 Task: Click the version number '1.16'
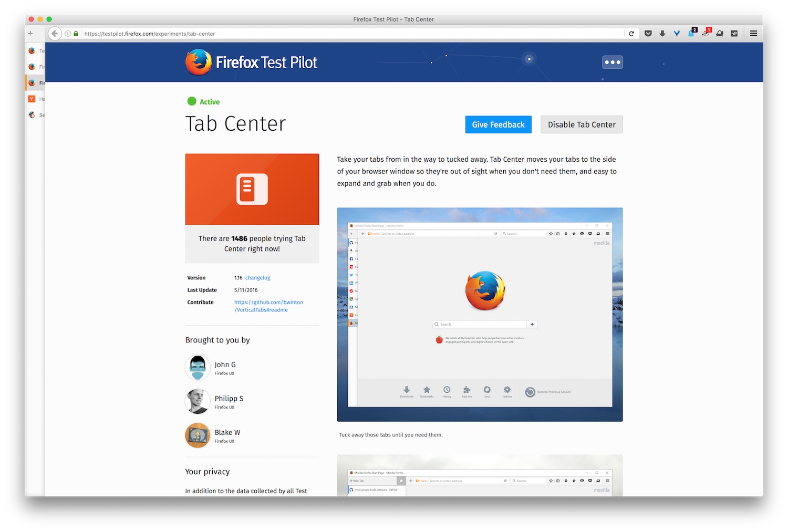[238, 278]
